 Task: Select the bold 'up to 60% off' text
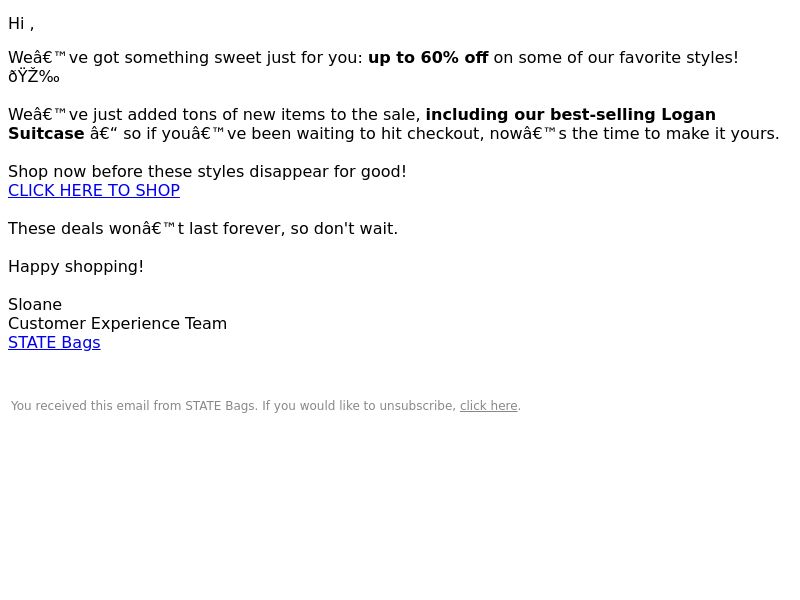[428, 58]
